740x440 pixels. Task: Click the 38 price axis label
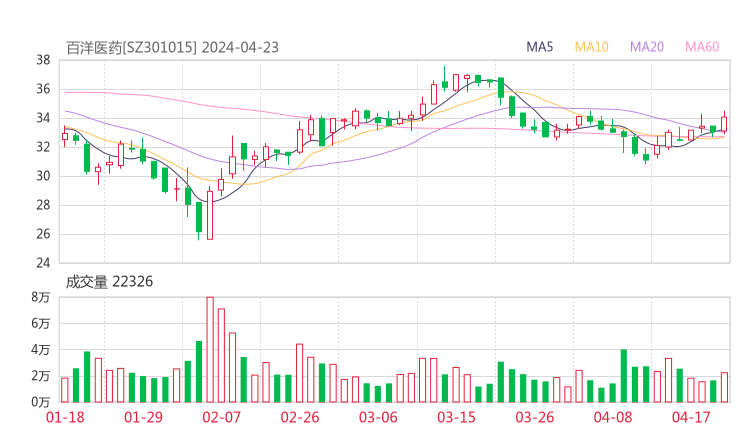tap(43, 60)
